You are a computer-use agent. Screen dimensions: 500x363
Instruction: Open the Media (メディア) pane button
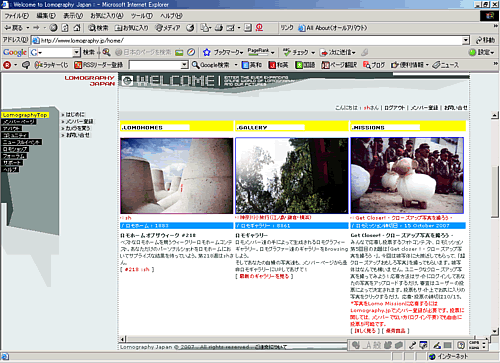tap(168, 28)
